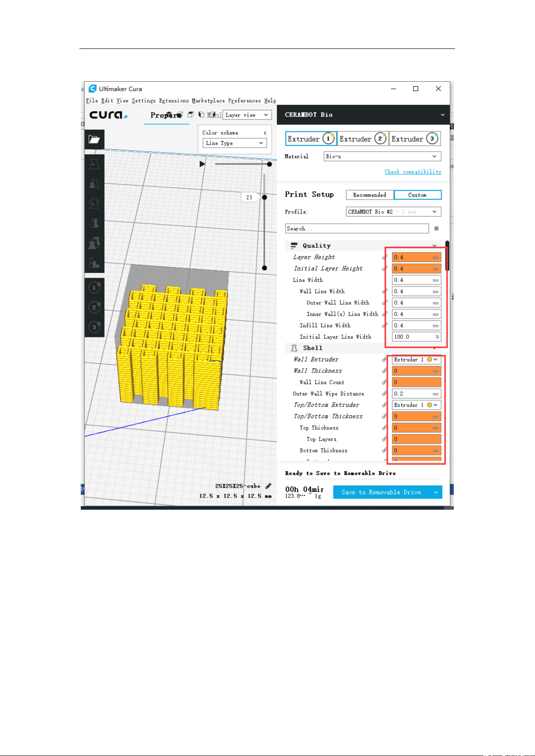
Task: Click Save to Removable Drive button
Action: (382, 492)
